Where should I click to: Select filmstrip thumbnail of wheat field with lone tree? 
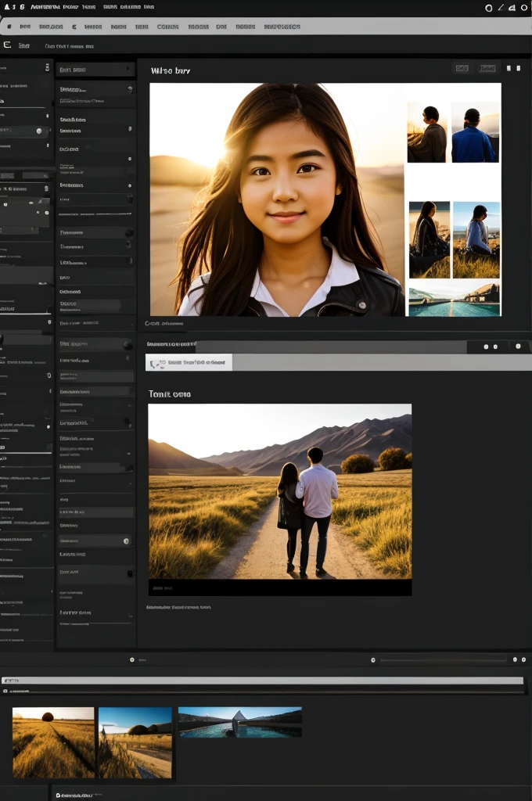coord(53,742)
